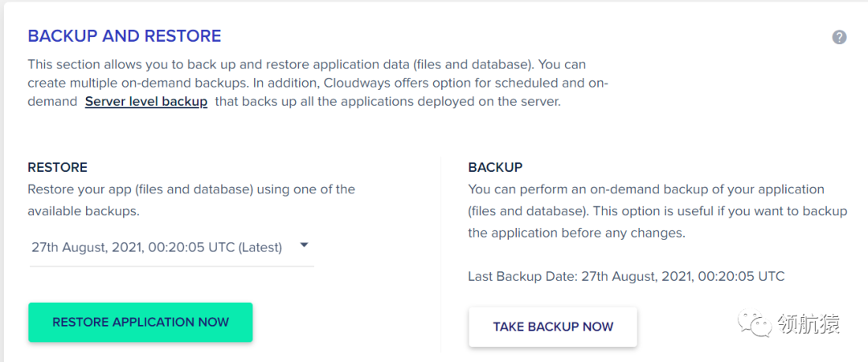Click the RESTORE section heading
The width and height of the screenshot is (868, 362).
[57, 168]
